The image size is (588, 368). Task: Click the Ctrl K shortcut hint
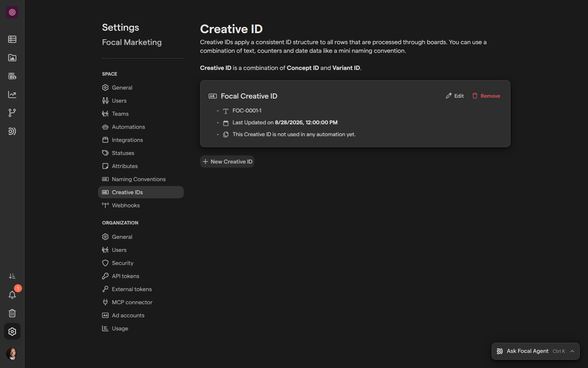click(559, 351)
